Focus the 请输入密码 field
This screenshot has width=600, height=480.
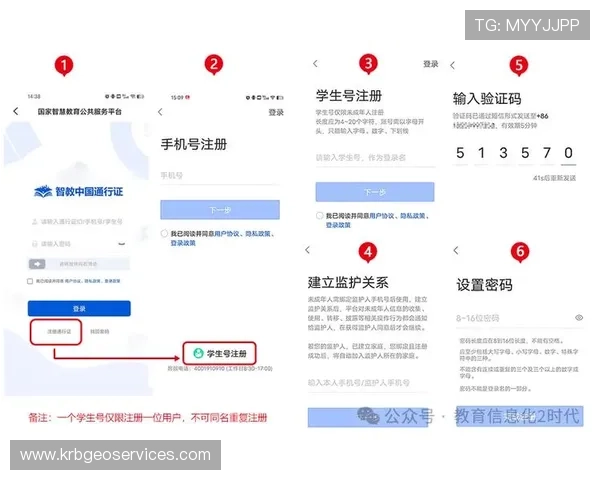(x=79, y=244)
